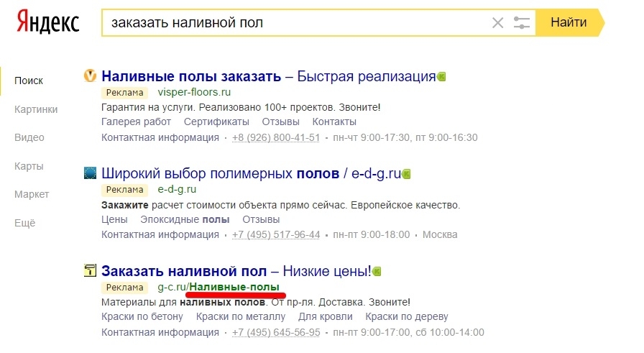The width and height of the screenshot is (644, 353).
Task: Click Краски по бетону sitelink
Action: tap(142, 316)
